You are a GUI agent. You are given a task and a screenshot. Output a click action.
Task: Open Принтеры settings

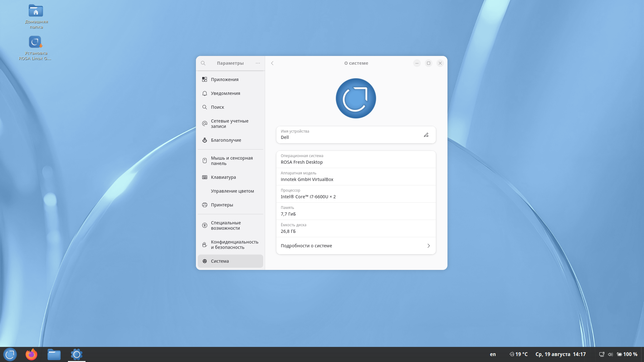pos(230,205)
